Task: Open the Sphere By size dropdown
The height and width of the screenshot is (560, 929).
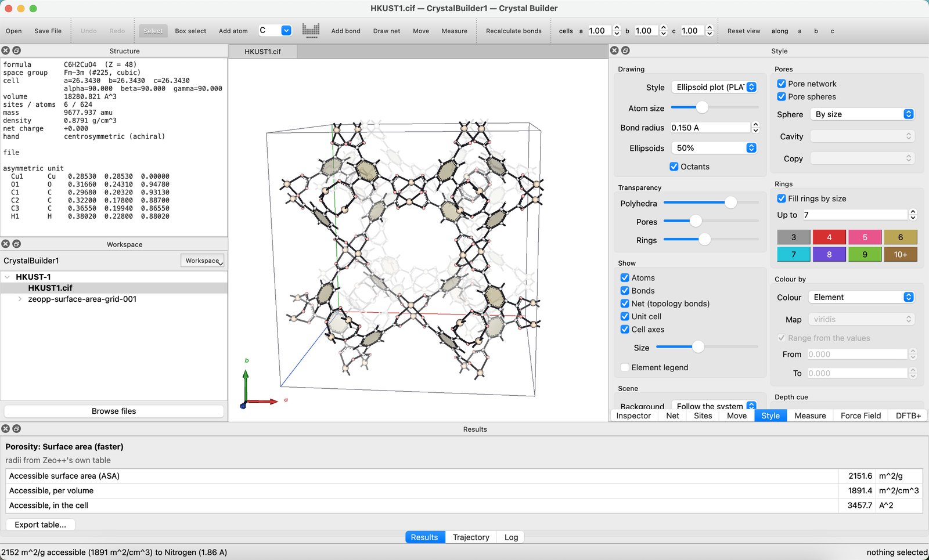Action: 862,114
